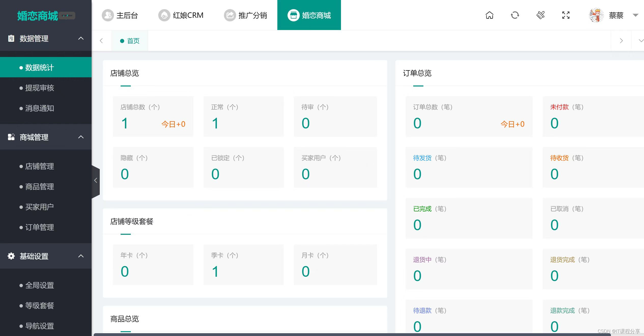This screenshot has height=336, width=644.
Task: Click the theme brush icon
Action: point(540,15)
